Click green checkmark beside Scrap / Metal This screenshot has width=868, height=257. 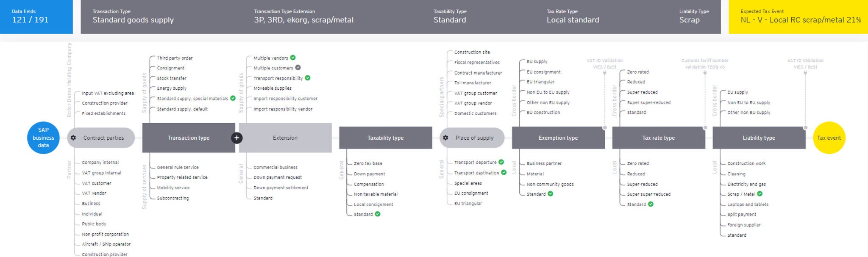pos(760,194)
